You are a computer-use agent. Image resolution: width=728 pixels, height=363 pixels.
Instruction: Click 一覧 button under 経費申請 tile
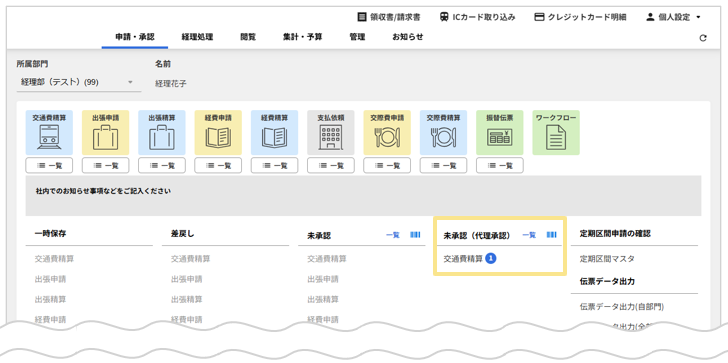click(218, 165)
